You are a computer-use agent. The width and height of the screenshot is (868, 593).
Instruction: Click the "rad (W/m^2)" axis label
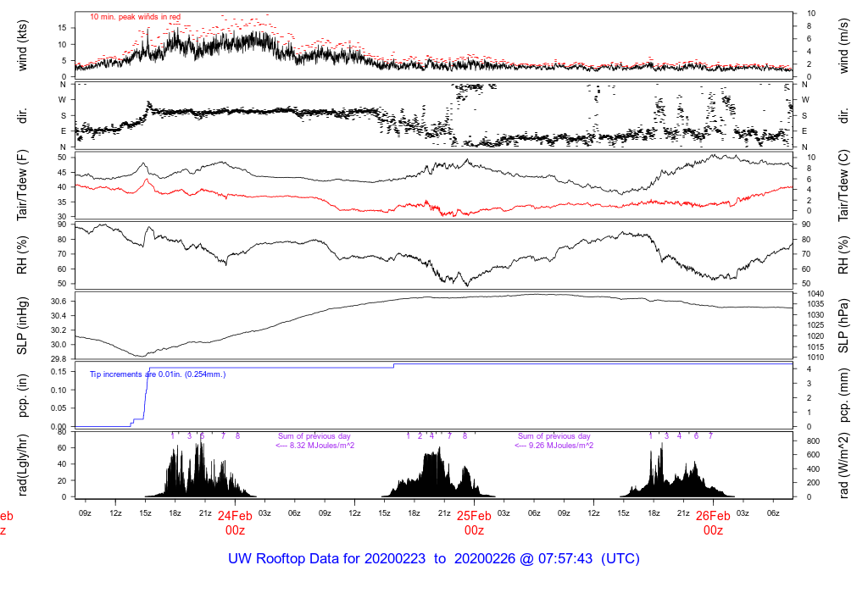click(x=843, y=466)
